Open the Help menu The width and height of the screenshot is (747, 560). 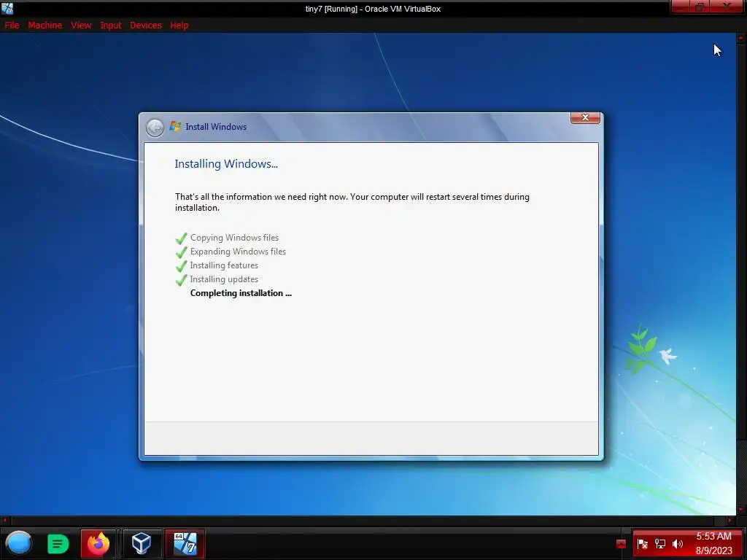point(179,26)
